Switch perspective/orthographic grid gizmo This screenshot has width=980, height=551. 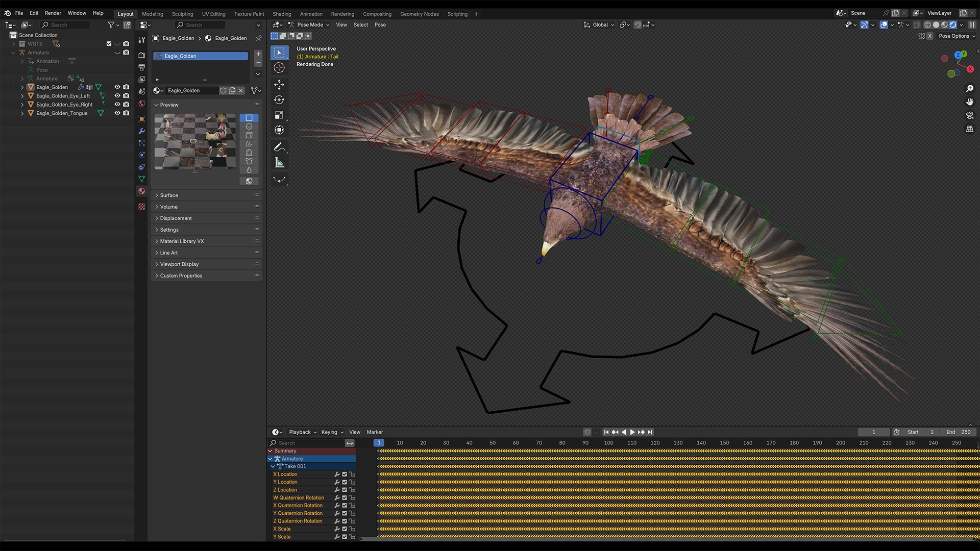pyautogui.click(x=970, y=129)
